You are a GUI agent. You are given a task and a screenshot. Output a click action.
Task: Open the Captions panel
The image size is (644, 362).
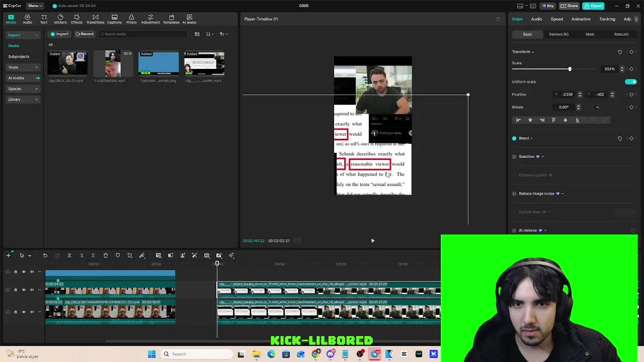pyautogui.click(x=114, y=19)
